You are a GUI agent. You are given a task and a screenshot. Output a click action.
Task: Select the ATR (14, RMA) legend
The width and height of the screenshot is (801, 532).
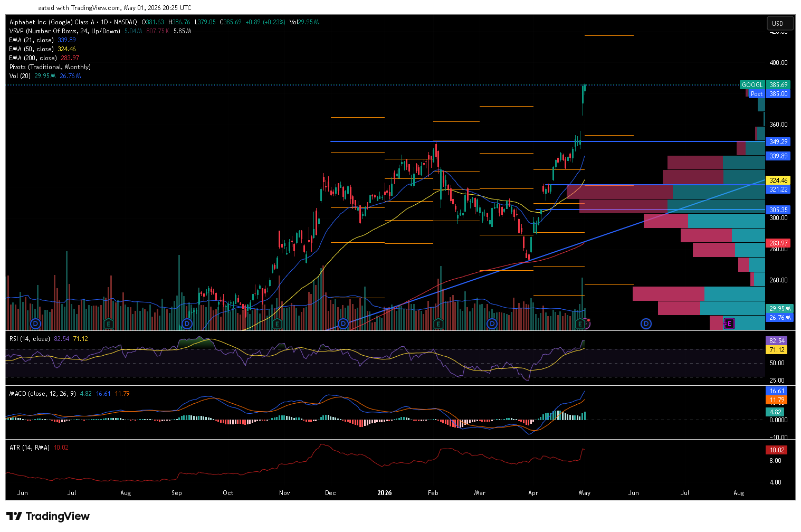[30, 448]
